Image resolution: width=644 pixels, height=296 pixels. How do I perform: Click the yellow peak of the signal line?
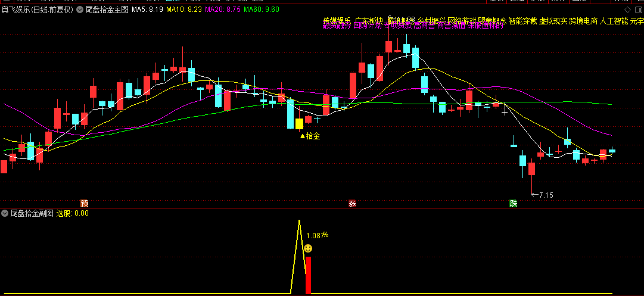coord(299,222)
